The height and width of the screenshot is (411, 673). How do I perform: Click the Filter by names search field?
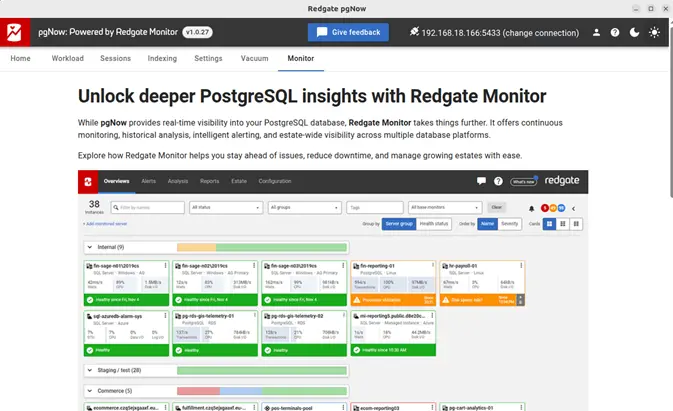click(147, 207)
